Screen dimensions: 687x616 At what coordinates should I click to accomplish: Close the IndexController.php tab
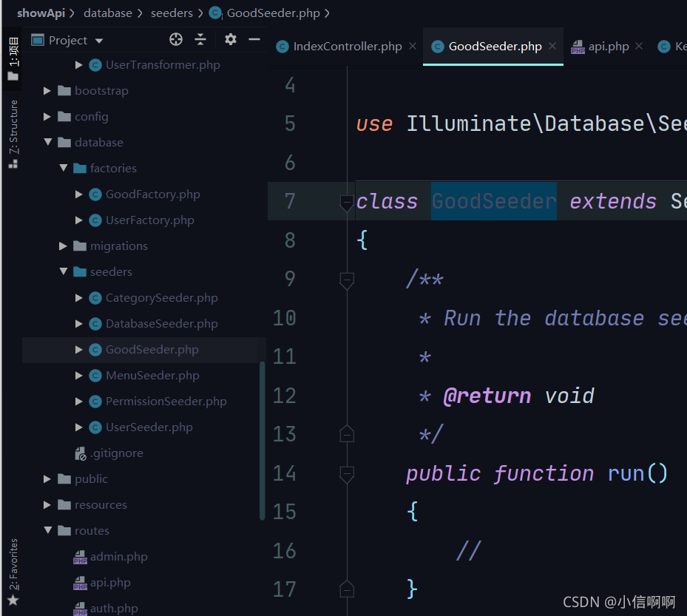pyautogui.click(x=413, y=46)
